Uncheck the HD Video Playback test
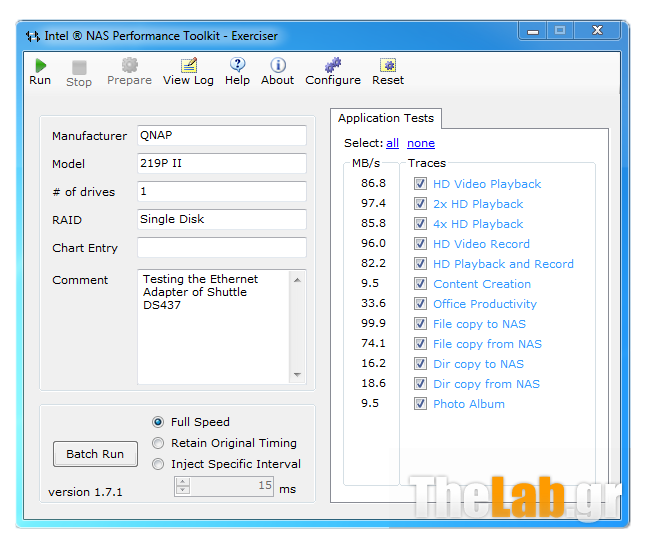 [420, 184]
